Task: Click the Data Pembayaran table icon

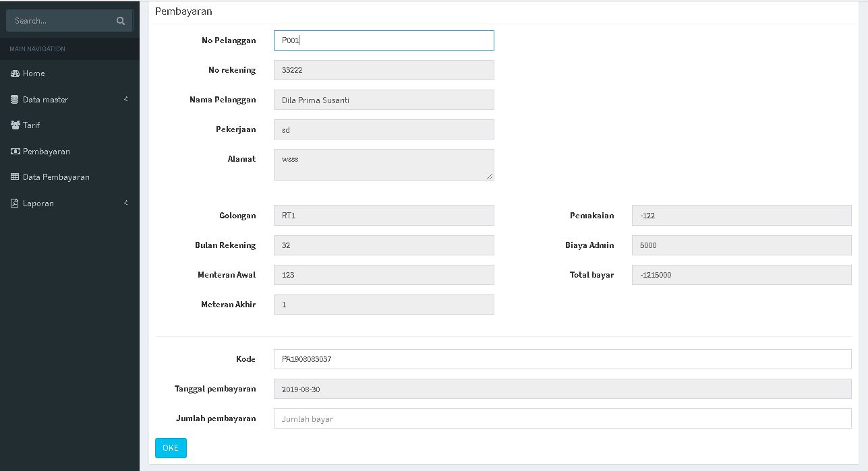Action: pos(15,177)
